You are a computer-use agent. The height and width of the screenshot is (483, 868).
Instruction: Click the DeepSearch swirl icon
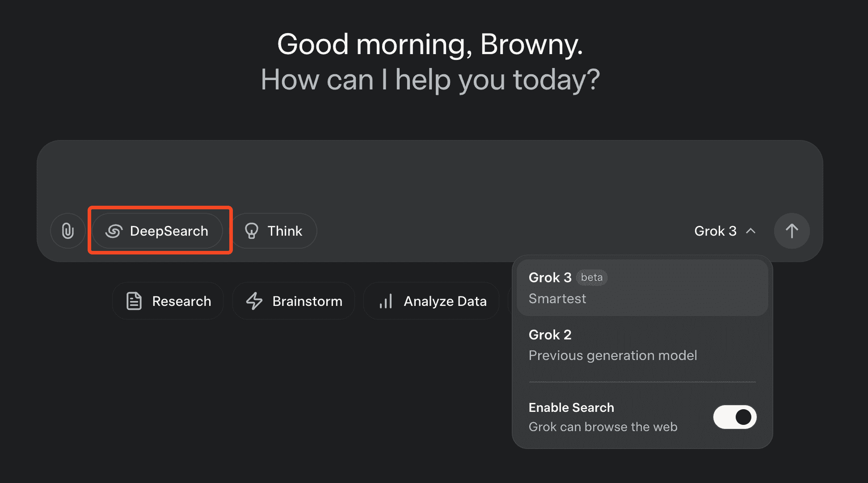tap(114, 231)
